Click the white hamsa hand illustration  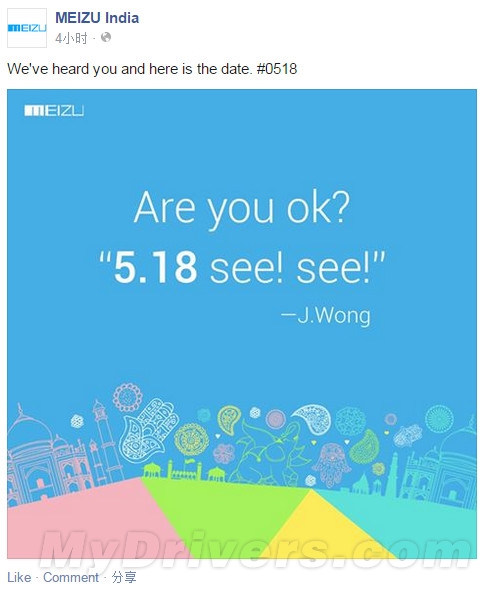[150, 429]
